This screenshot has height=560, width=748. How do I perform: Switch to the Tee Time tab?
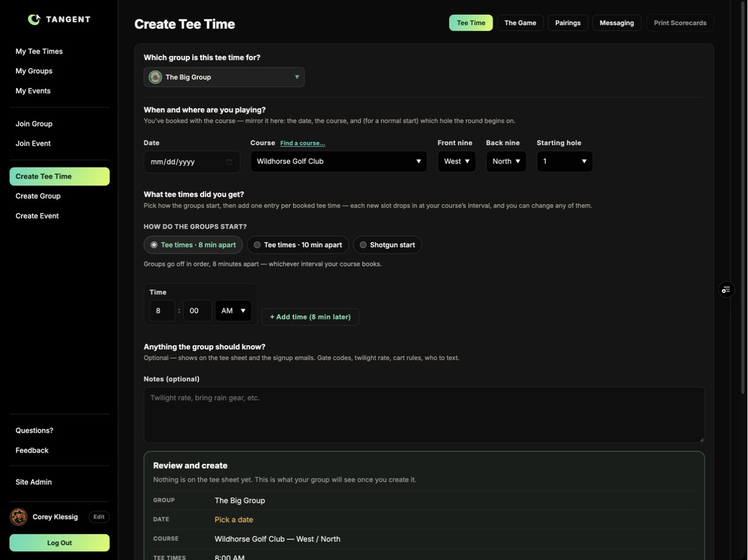tap(471, 23)
